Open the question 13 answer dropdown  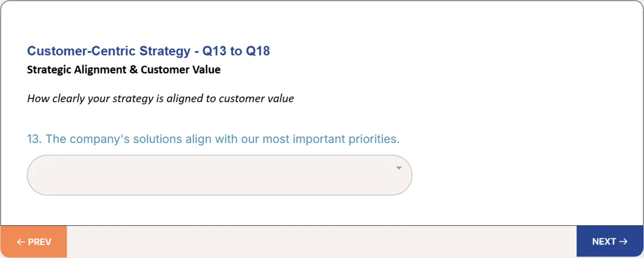(219, 175)
